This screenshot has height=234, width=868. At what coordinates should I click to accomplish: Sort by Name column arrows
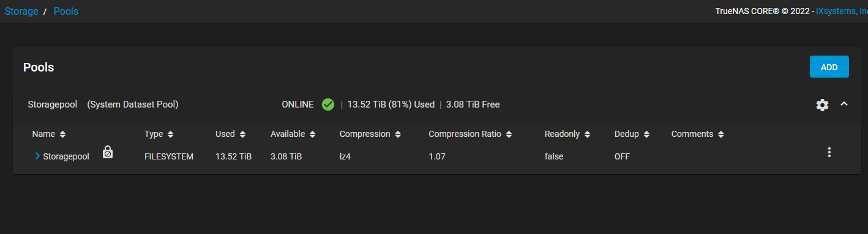pyautogui.click(x=62, y=134)
